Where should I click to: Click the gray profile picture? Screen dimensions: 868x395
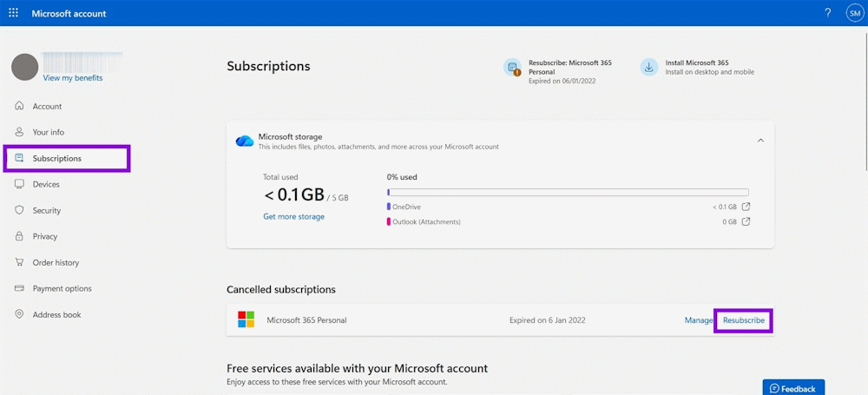(x=25, y=67)
